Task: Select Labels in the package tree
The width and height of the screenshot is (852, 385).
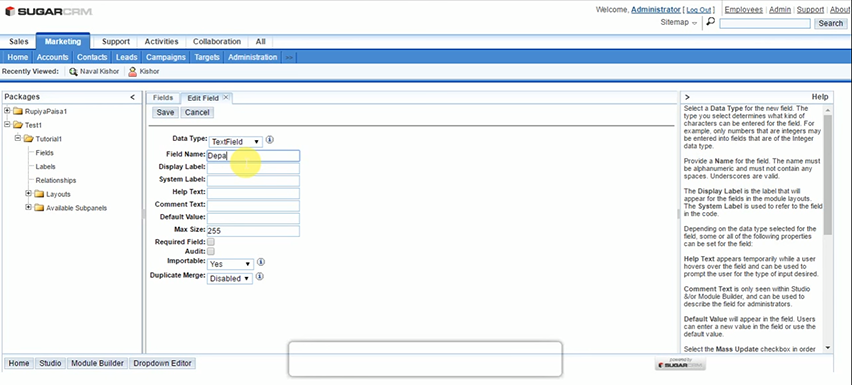Action: [x=46, y=167]
